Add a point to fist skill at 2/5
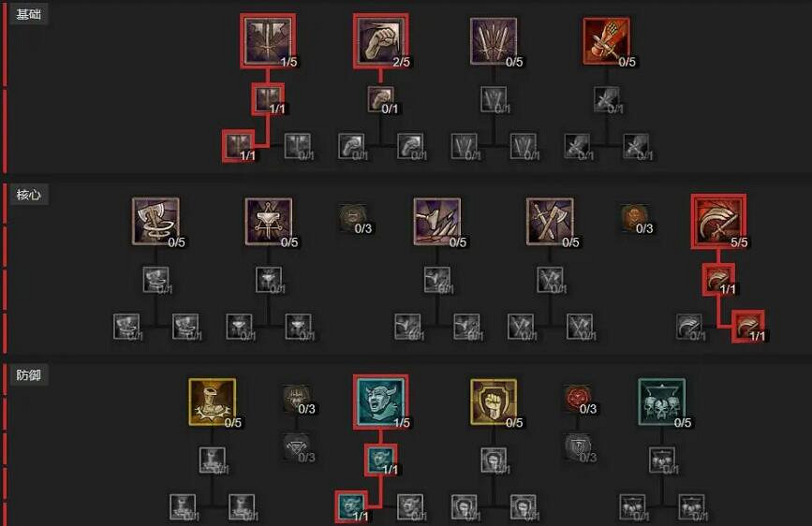 pyautogui.click(x=380, y=41)
